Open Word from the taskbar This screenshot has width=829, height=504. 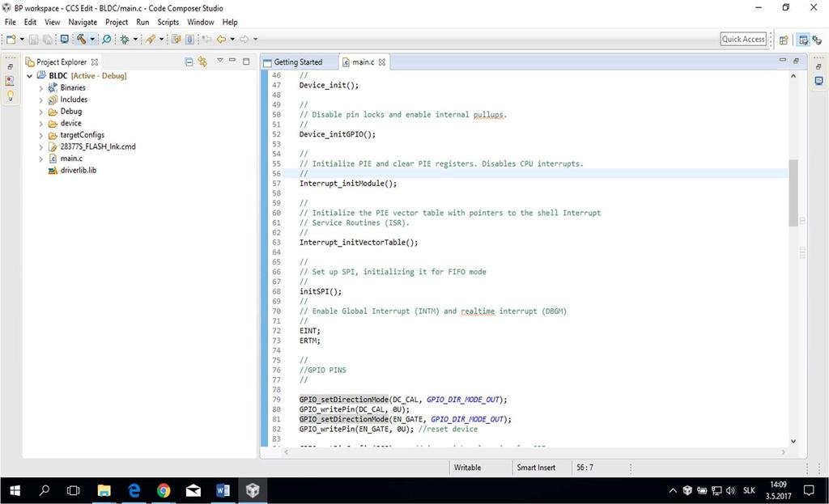(223, 491)
